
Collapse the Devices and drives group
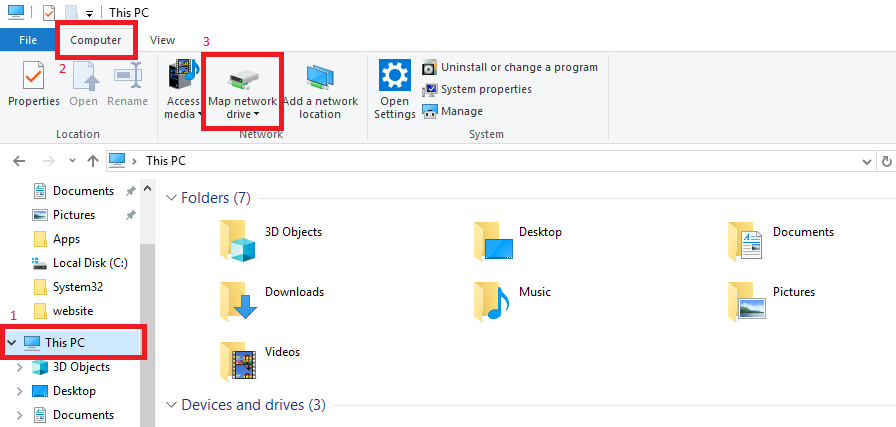point(171,405)
